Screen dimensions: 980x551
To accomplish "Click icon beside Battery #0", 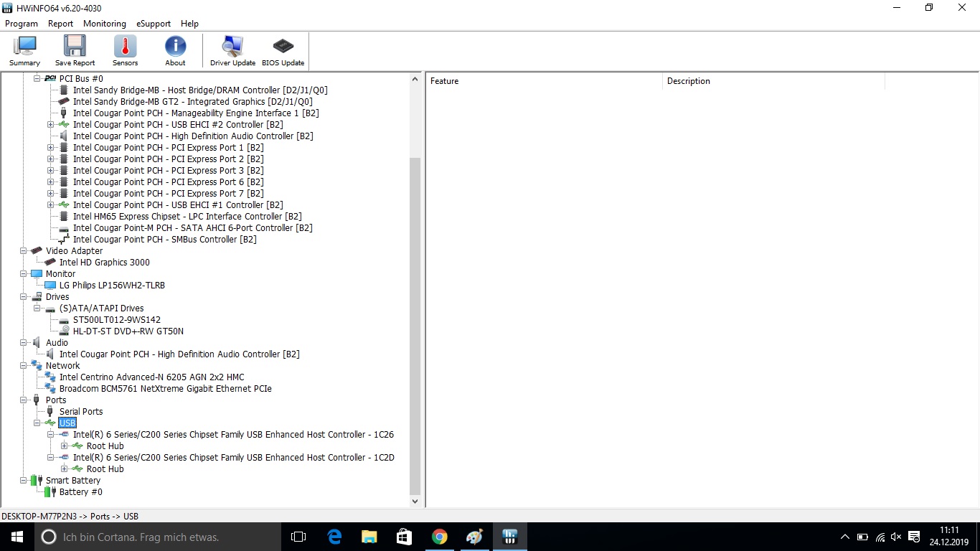I will click(50, 492).
